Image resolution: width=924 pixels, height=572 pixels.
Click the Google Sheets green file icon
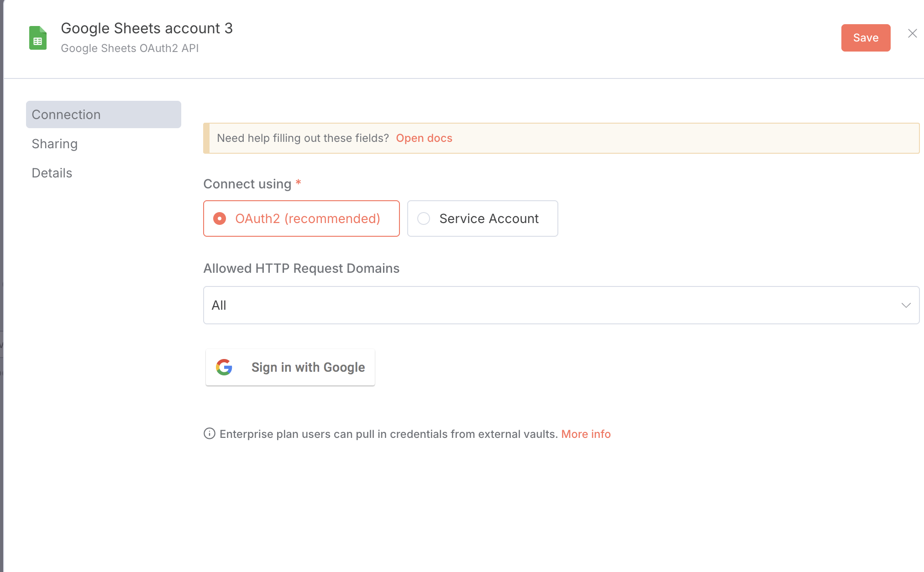click(38, 38)
